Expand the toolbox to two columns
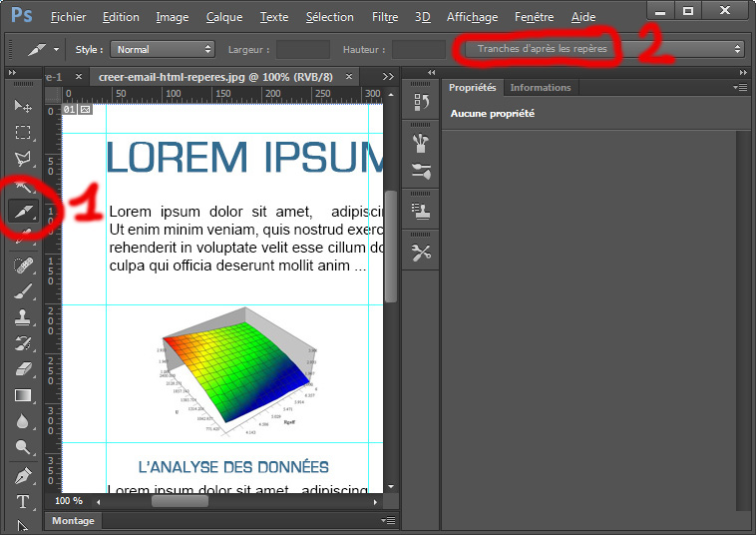The height and width of the screenshot is (535, 756). 13,72
